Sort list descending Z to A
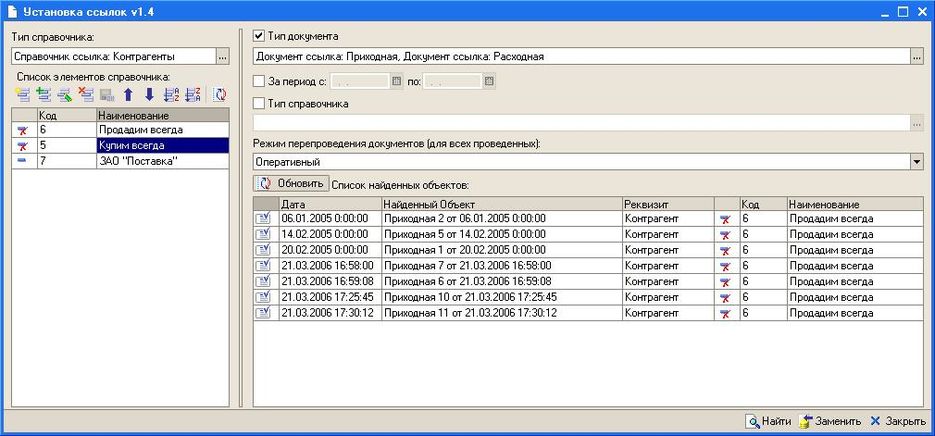The width and height of the screenshot is (935, 436). coord(193,95)
